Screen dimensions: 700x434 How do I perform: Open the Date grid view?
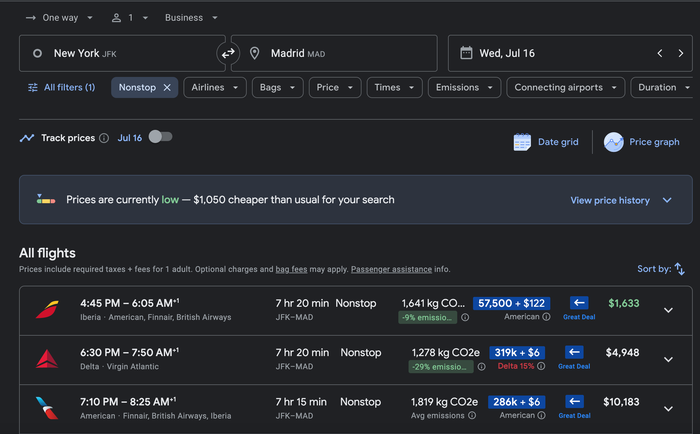[x=546, y=142]
